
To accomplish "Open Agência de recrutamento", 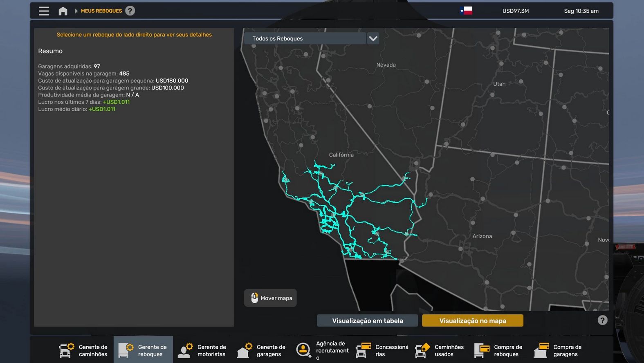I will [x=321, y=350].
